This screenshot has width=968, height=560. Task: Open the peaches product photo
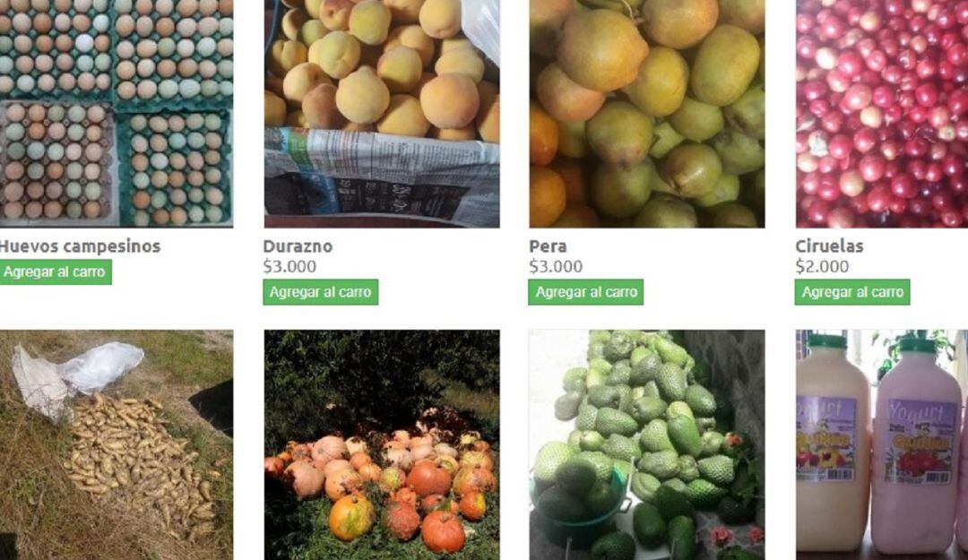click(382, 114)
